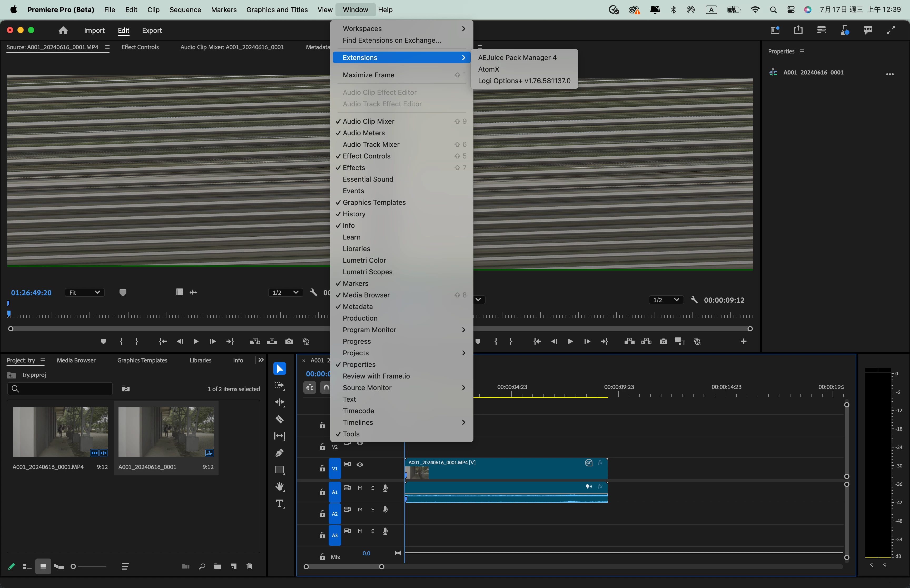The width and height of the screenshot is (910, 588).
Task: Click the Project panel thumbnail zoom slider
Action: click(x=88, y=566)
